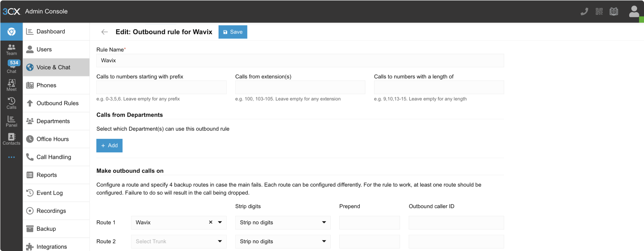Click the Outbound Rules up-arrow icon

pos(30,103)
